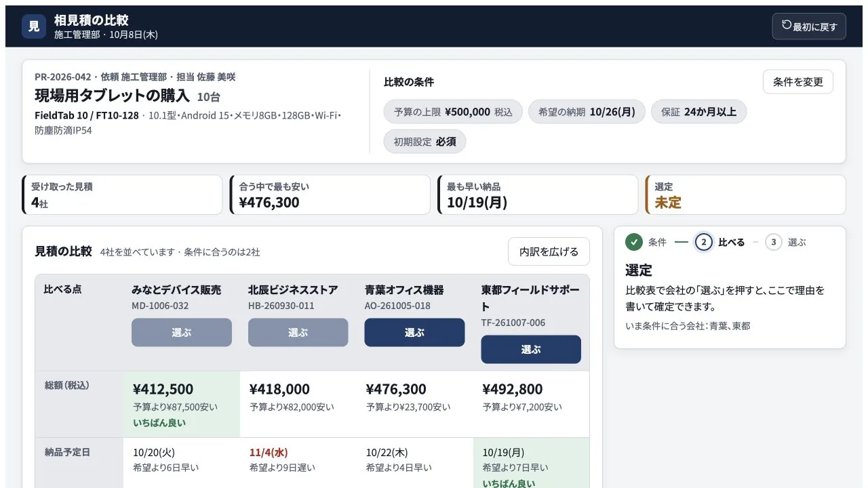Viewport: 868px width, 488px height.
Task: Click the delivery date 10/20(火)
Action: coord(154,452)
